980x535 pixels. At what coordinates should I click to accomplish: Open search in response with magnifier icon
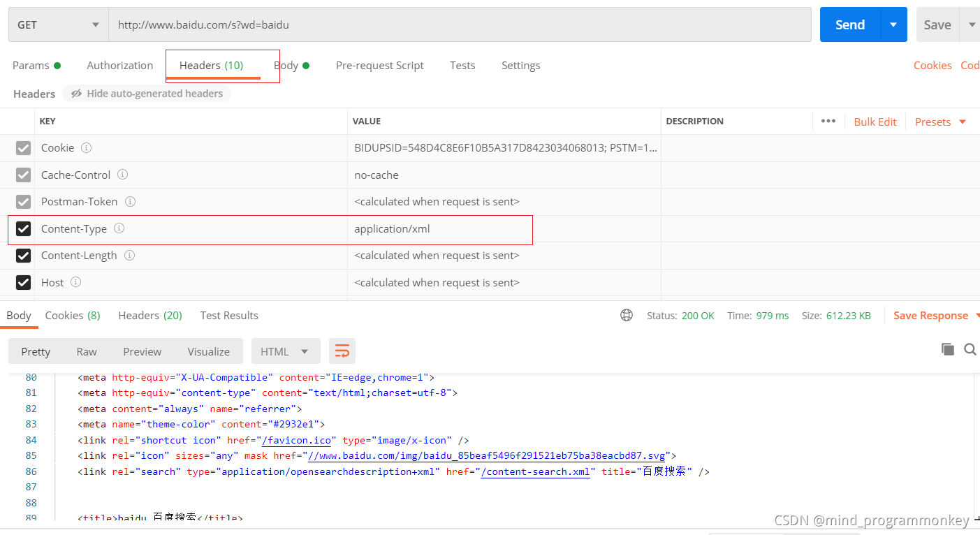tap(970, 349)
